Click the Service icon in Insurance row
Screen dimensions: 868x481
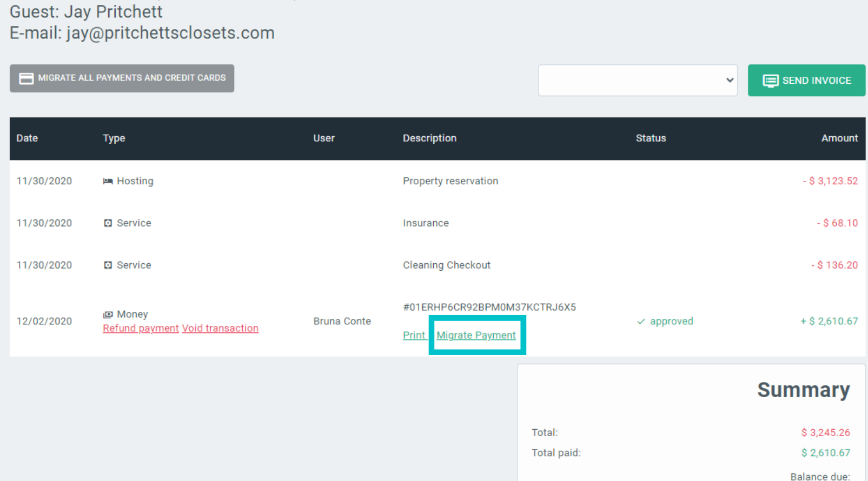(108, 223)
